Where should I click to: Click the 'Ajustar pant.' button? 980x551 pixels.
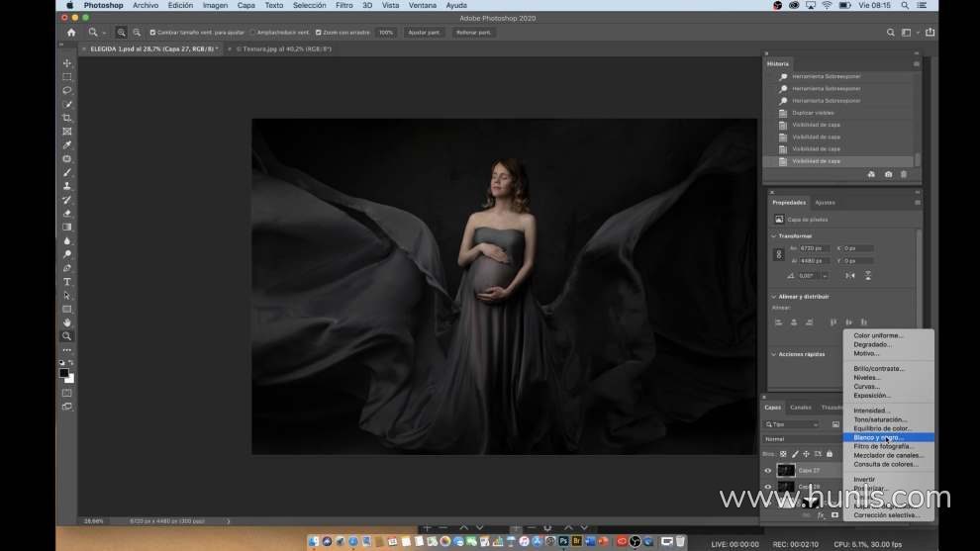pyautogui.click(x=424, y=33)
